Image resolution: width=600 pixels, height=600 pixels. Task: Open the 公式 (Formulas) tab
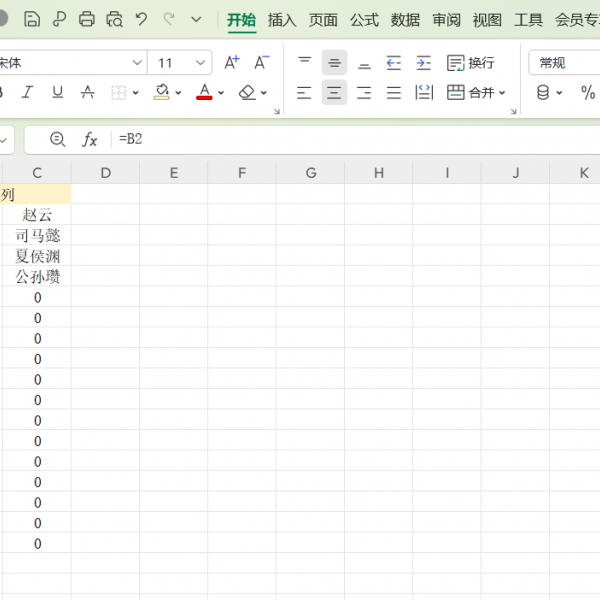tap(364, 19)
